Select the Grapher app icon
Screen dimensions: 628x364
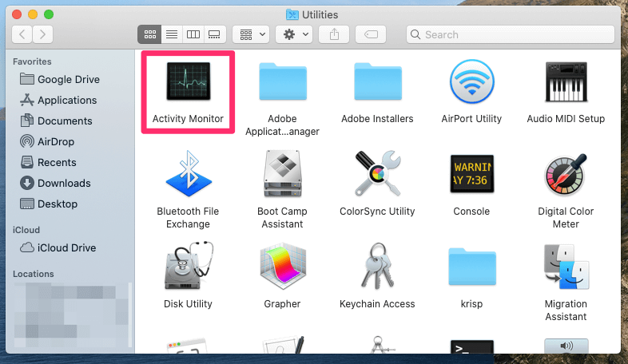[283, 266]
